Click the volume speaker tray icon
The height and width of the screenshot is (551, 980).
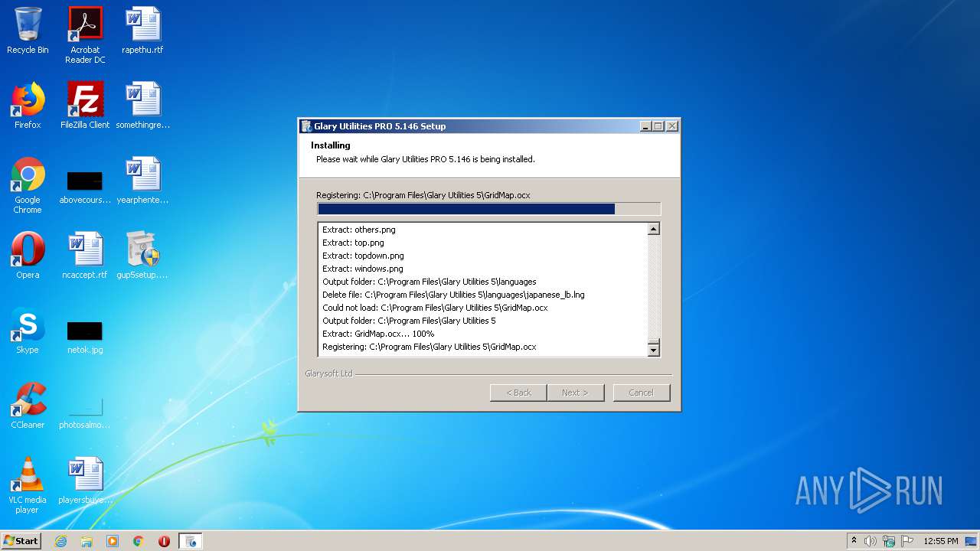pyautogui.click(x=871, y=541)
